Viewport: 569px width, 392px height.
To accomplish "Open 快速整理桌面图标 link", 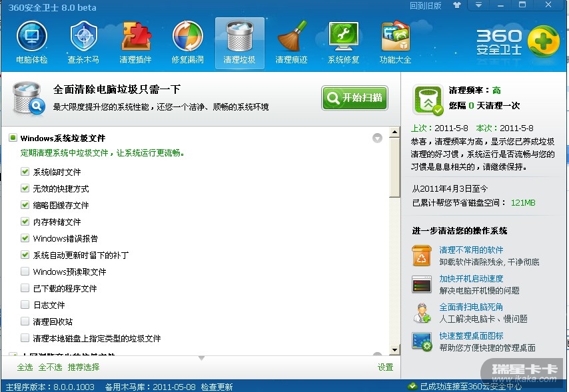I will [471, 336].
